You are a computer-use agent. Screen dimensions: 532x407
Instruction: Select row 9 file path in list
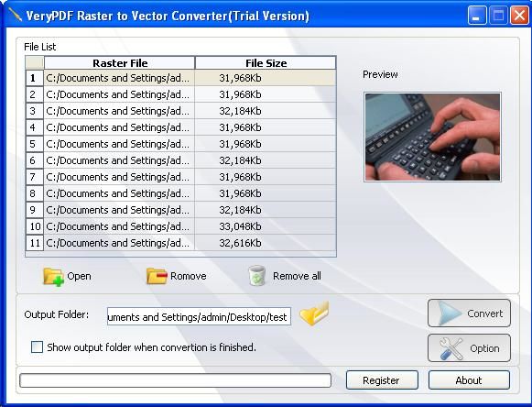(119, 210)
